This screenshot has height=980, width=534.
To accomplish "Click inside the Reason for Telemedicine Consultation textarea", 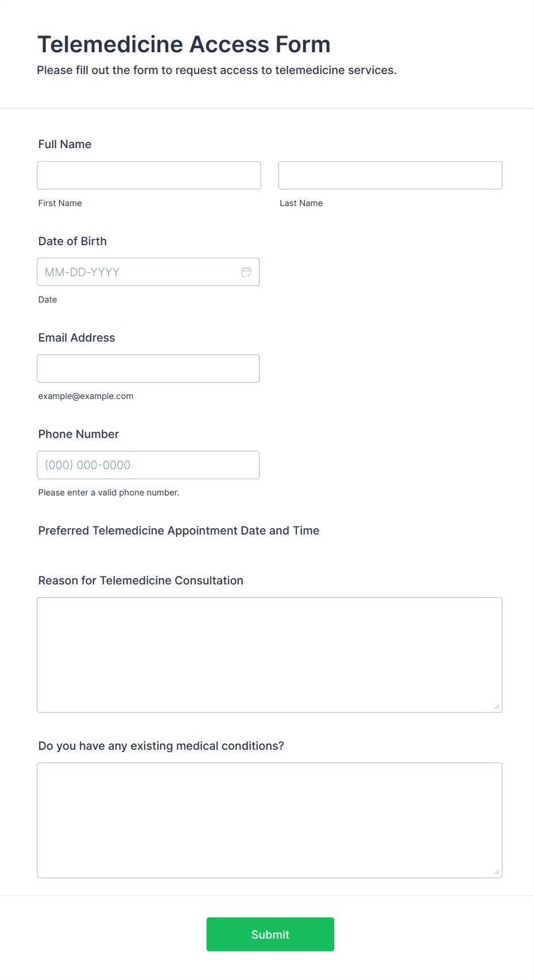I will pos(270,655).
